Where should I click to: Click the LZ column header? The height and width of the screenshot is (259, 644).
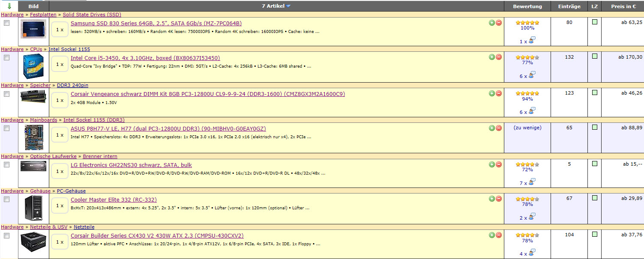[594, 6]
